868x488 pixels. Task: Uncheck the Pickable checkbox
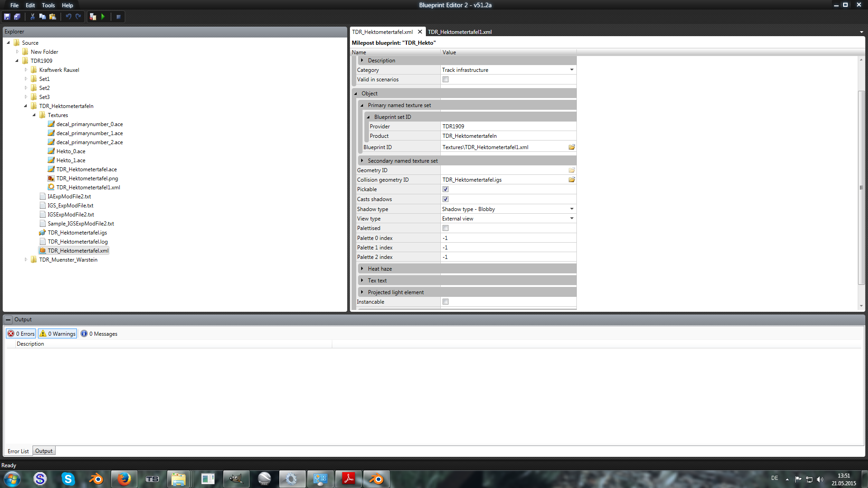point(445,189)
